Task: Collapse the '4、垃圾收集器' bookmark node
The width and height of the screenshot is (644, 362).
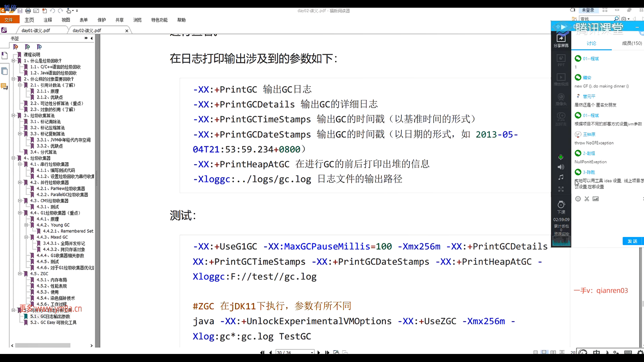Action: [x=13, y=158]
